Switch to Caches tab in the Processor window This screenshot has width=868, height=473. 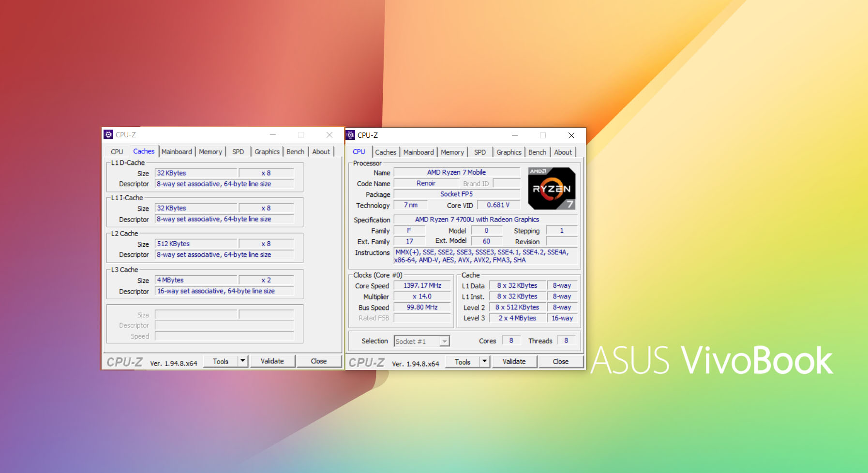[386, 152]
